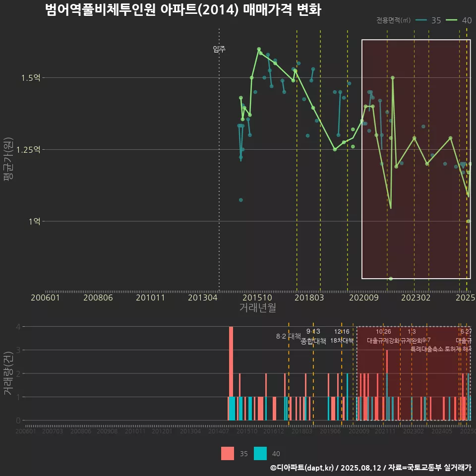The image size is (476, 476).
Task: Click the 3 gridline label on volume chart
Action: point(18,351)
